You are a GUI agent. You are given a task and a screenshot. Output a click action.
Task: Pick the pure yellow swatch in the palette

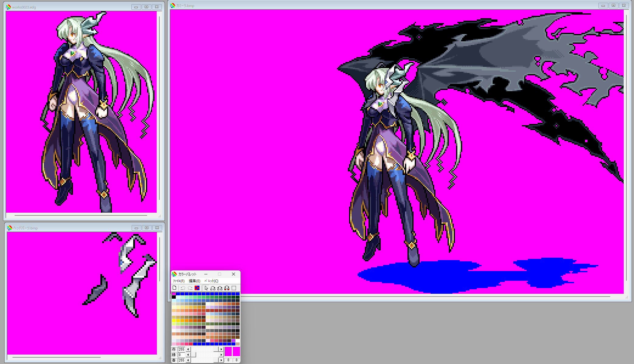coord(174,321)
